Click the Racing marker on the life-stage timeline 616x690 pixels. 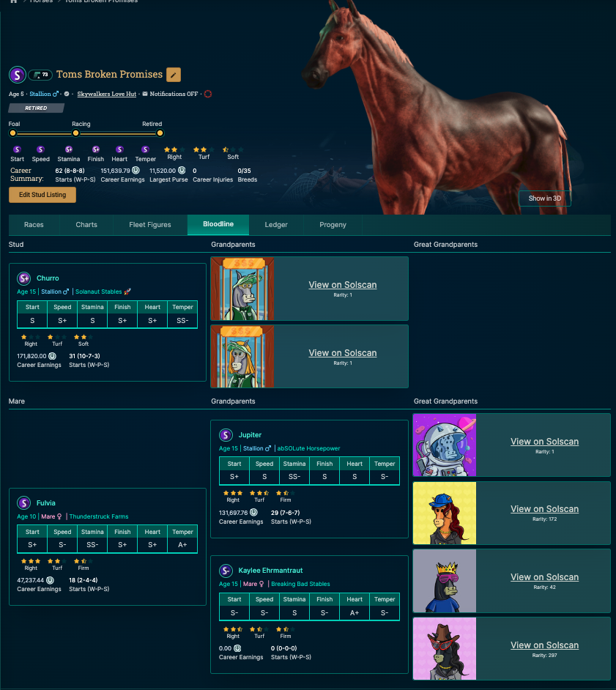[x=75, y=133]
